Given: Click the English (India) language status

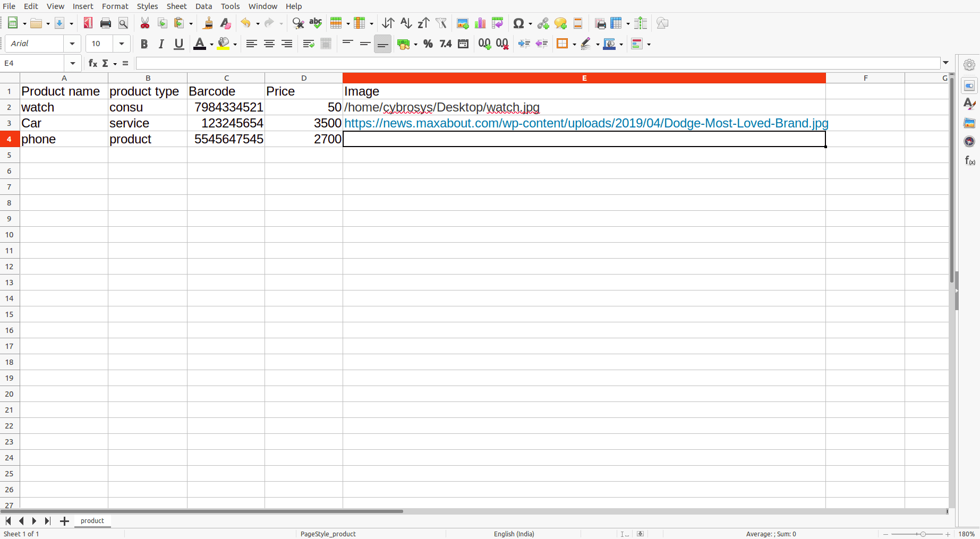Looking at the screenshot, I should pyautogui.click(x=514, y=534).
